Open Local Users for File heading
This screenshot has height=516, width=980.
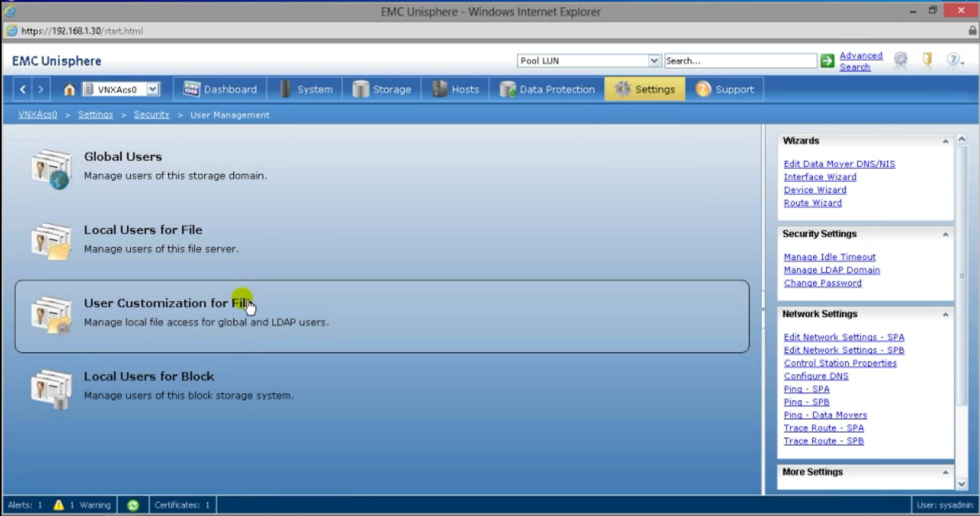click(x=143, y=230)
